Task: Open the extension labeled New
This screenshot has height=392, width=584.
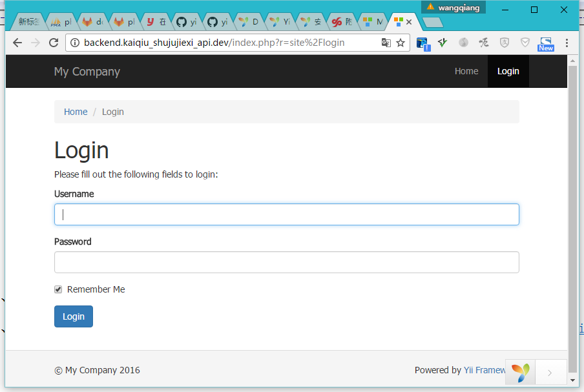Action: pos(546,44)
